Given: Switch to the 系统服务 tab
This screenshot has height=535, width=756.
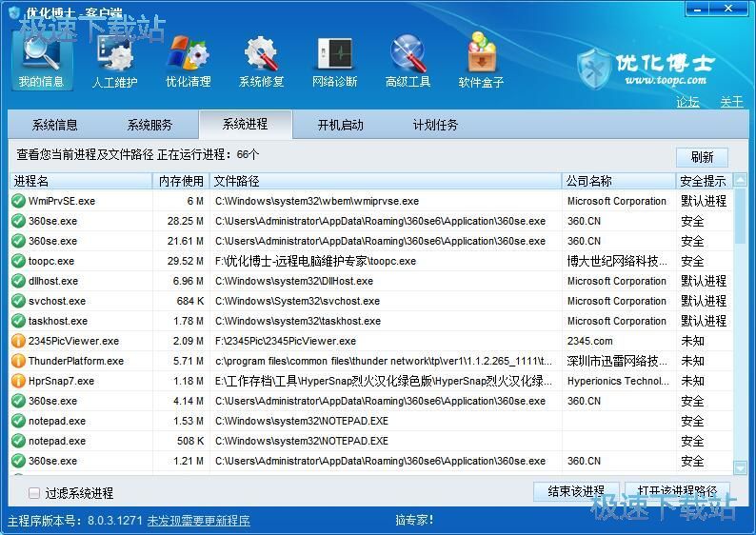Looking at the screenshot, I should [149, 126].
